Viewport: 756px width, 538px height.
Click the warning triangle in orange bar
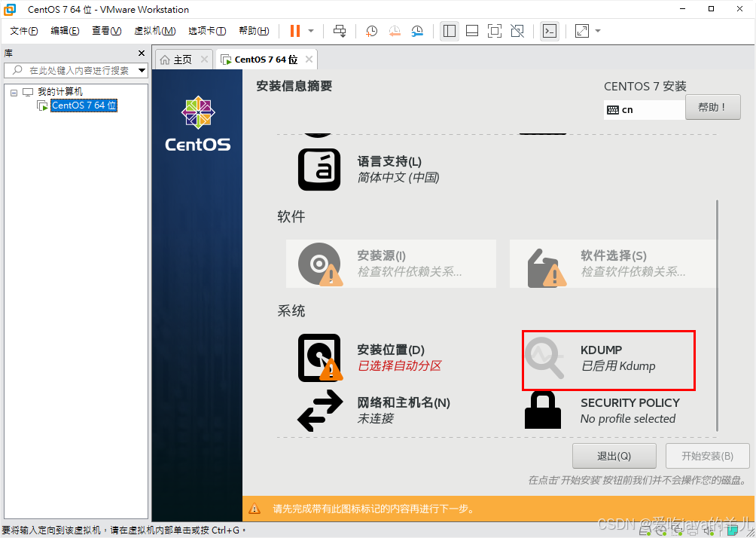tap(255, 509)
